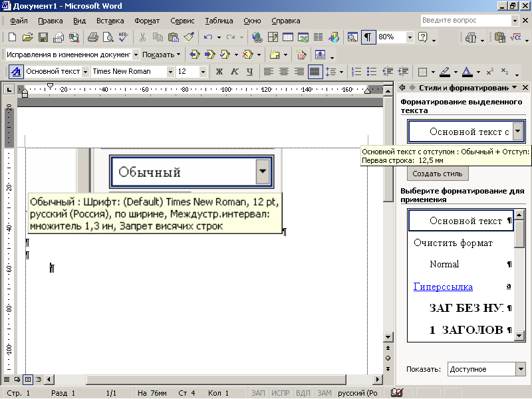
Task: Toggle justified alignment
Action: click(315, 72)
